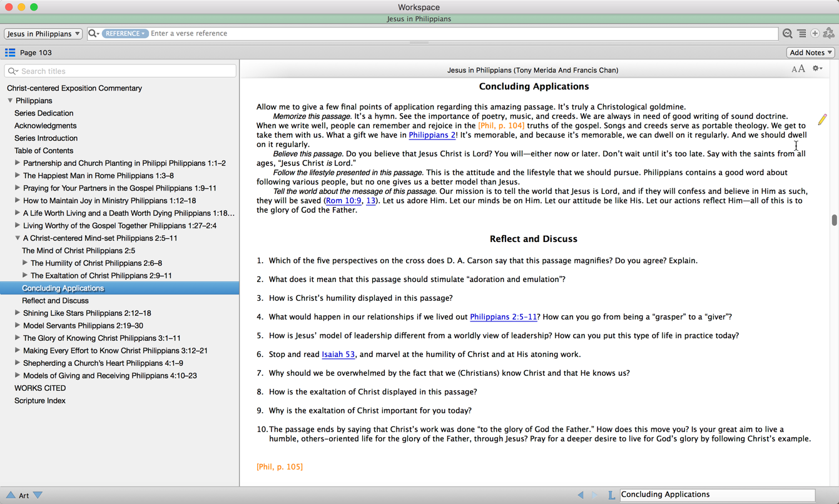
Task: Expand The Humility of Christ Philippians 2:6–8
Action: click(25, 263)
